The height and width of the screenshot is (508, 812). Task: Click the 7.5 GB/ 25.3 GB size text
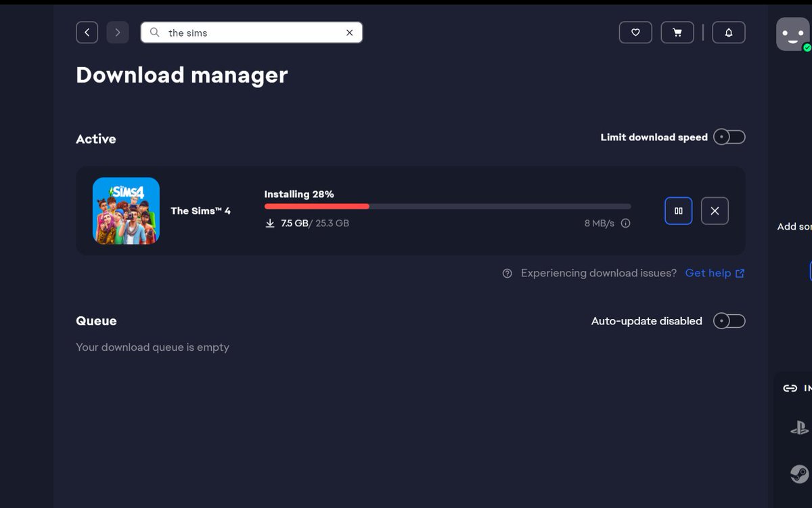pos(315,223)
